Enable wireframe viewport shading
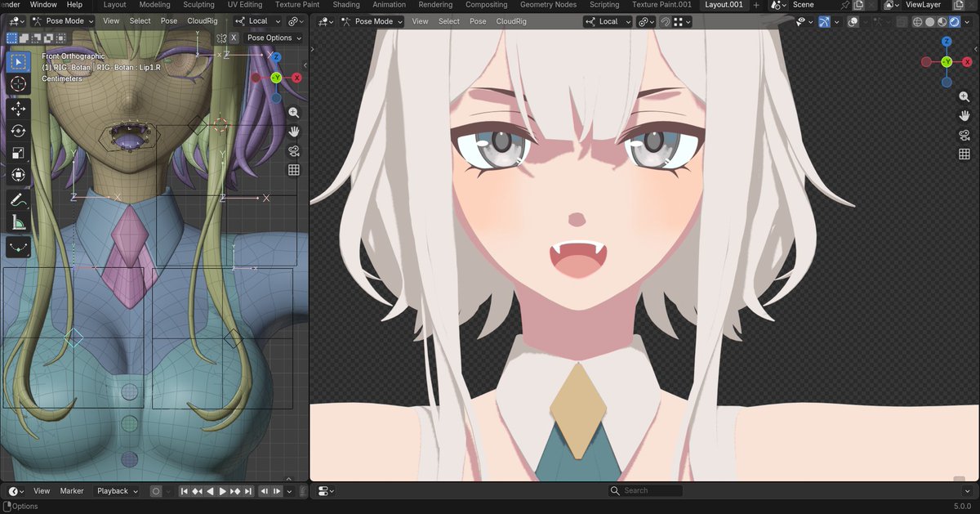 (x=917, y=22)
